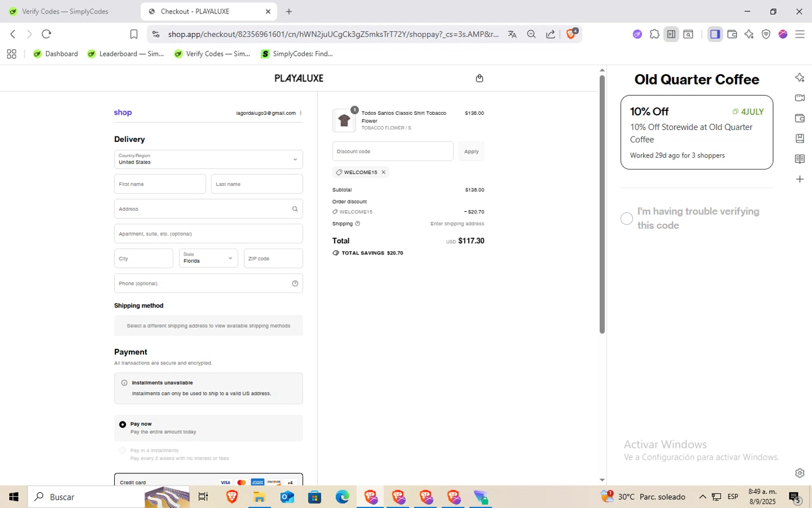Click the phone field help icon
Image resolution: width=812 pixels, height=508 pixels.
tap(295, 284)
